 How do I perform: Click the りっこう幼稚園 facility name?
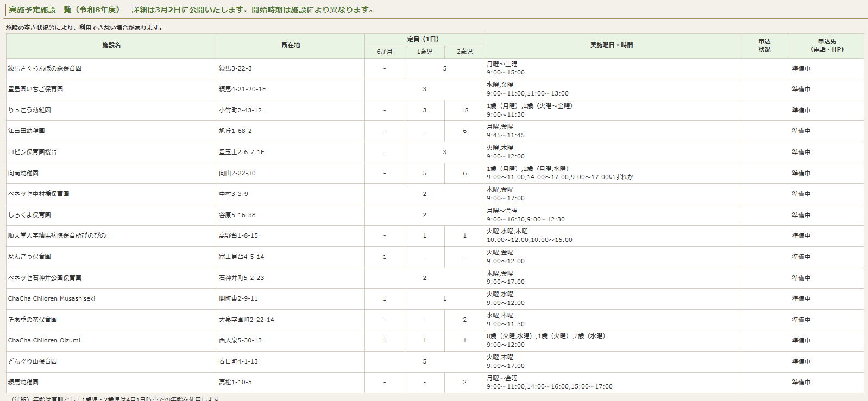coord(29,111)
